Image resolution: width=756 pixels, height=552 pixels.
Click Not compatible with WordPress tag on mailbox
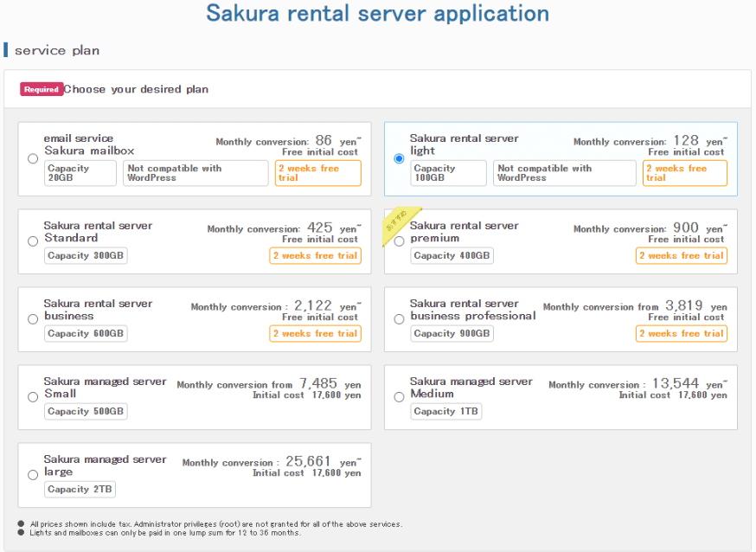(x=195, y=173)
